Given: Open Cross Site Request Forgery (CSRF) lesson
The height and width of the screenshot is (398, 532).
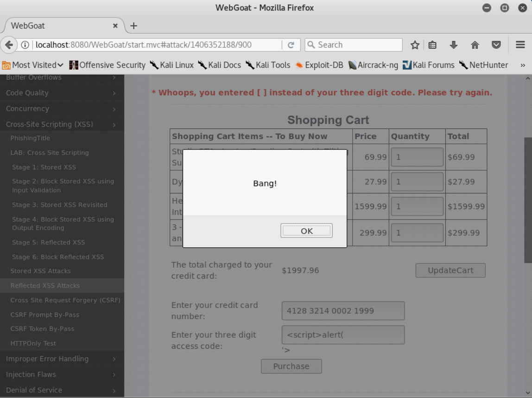Looking at the screenshot, I should tap(65, 300).
